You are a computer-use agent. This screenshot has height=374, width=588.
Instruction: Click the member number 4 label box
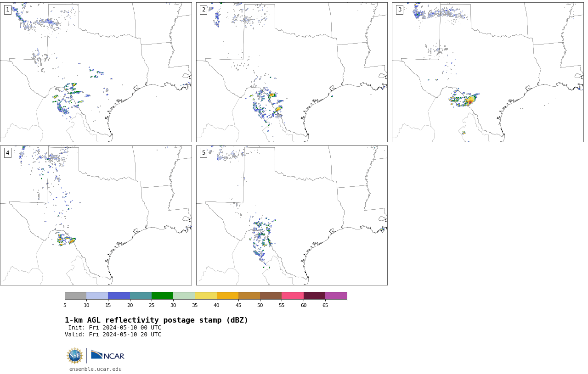[x=8, y=153]
